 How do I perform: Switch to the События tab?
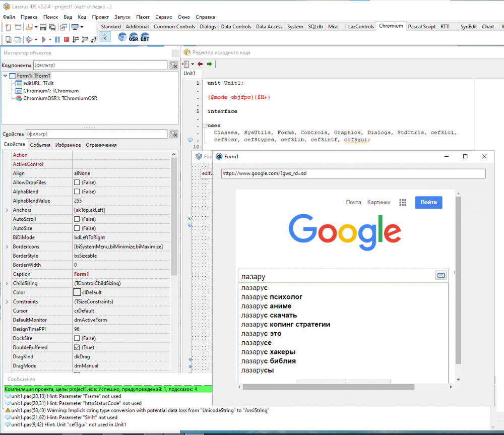coord(40,145)
